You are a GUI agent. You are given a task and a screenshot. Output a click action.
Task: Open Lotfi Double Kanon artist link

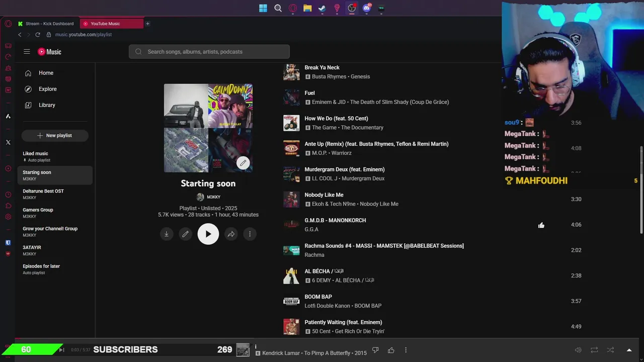[x=328, y=306]
